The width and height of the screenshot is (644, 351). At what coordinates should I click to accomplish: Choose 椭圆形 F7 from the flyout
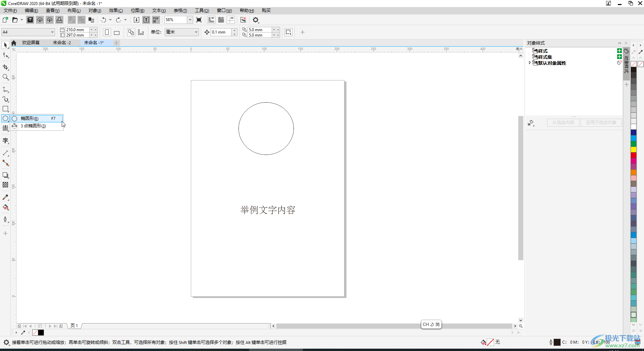click(x=36, y=118)
